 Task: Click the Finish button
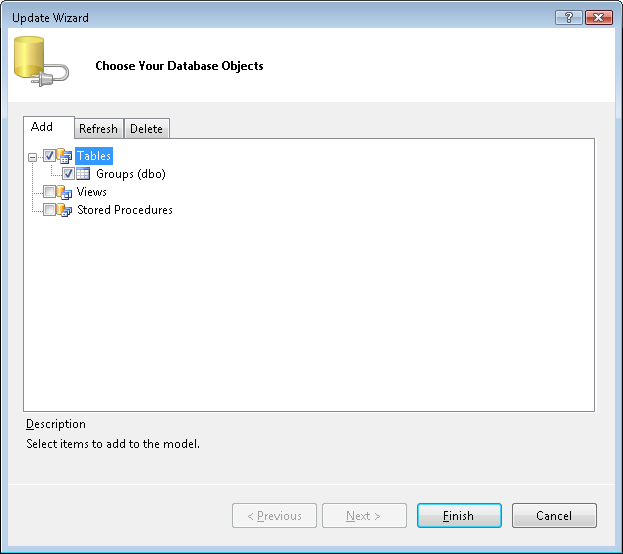pyautogui.click(x=459, y=515)
